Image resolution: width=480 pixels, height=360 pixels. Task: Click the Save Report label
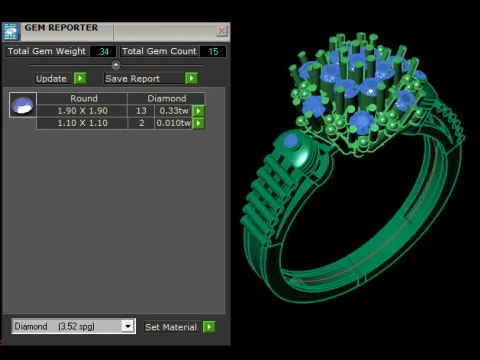click(143, 79)
